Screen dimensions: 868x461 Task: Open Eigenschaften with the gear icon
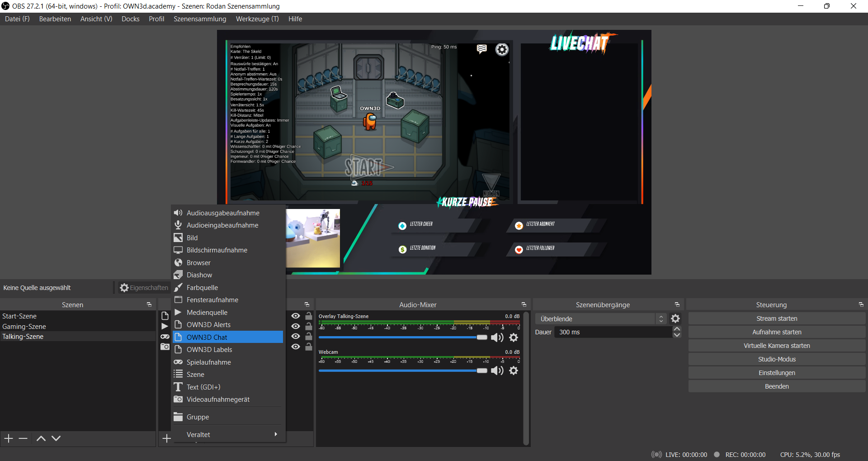point(123,288)
